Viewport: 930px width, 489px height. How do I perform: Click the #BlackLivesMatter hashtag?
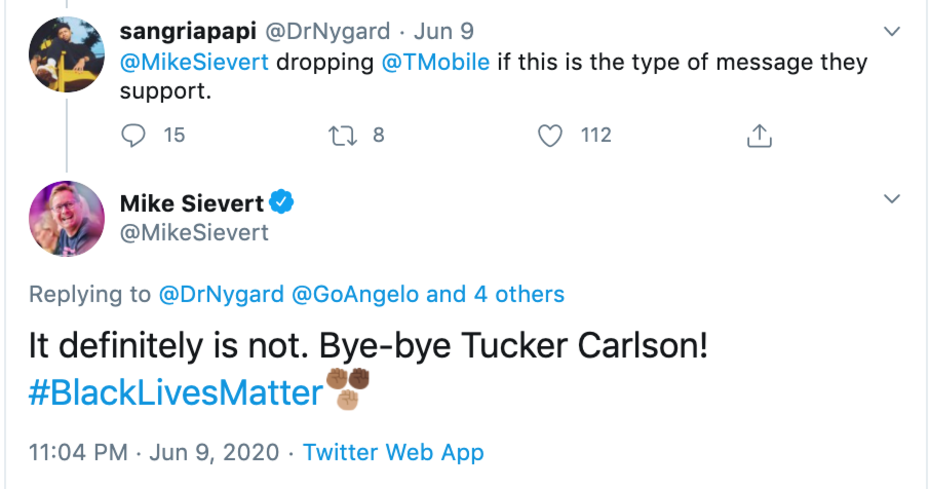175,393
